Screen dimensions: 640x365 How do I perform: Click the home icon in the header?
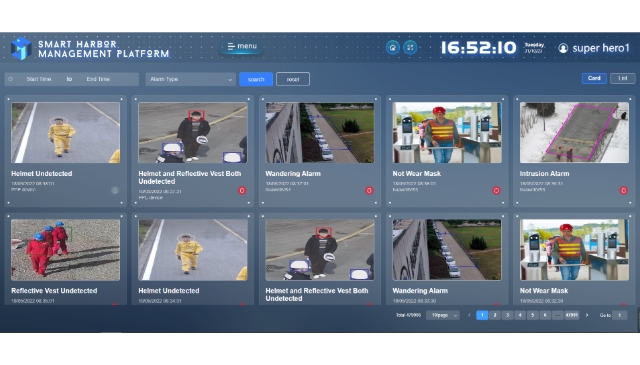tap(393, 48)
